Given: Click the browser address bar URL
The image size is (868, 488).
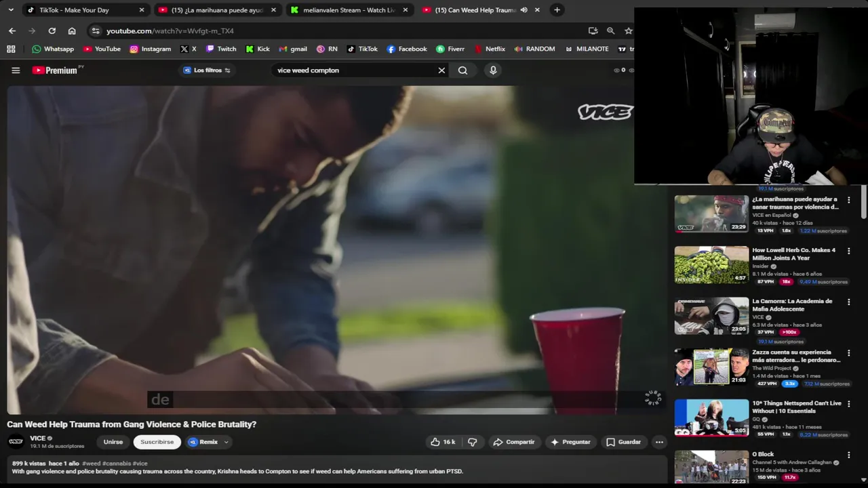Looking at the screenshot, I should point(170,30).
